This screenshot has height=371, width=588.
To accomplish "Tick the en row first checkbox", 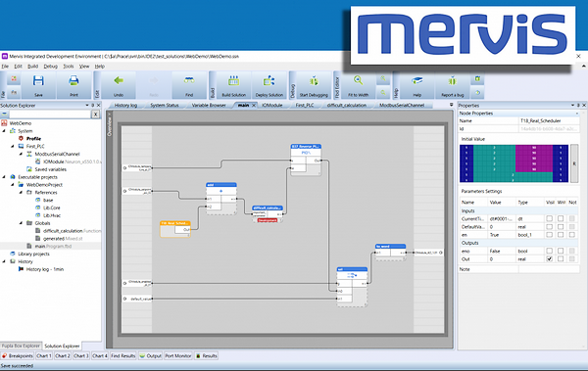I will pyautogui.click(x=550, y=235).
